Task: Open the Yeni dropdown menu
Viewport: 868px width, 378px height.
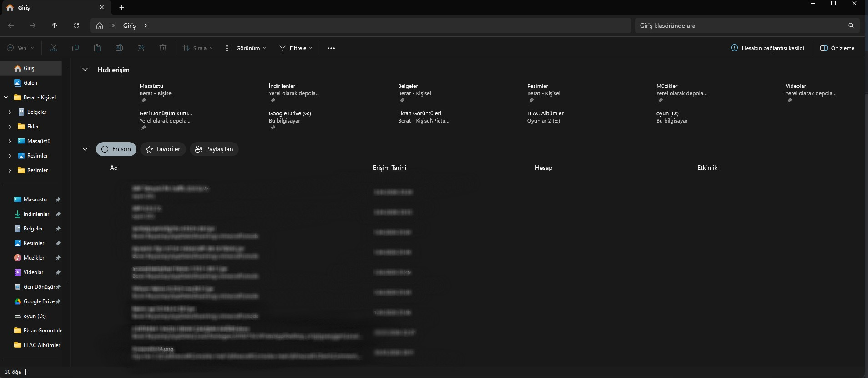Action: tap(20, 48)
